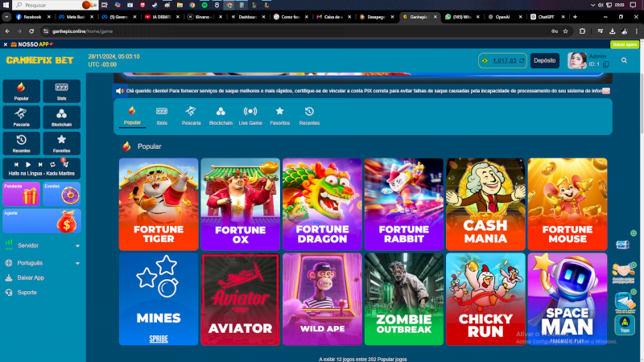
Task: Open the Fortune Rabbit game
Action: (404, 204)
